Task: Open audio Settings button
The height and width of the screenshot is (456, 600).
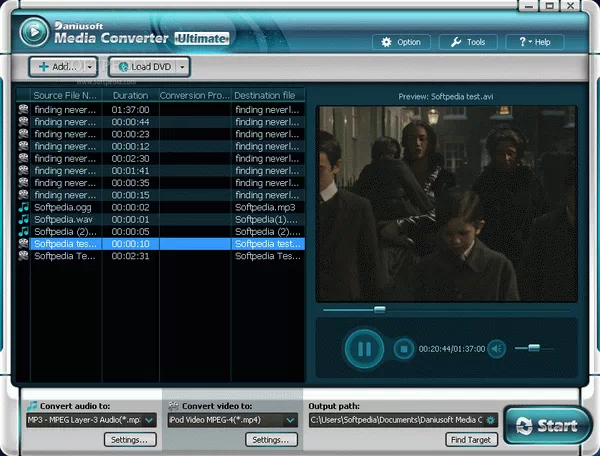Action: (130, 440)
